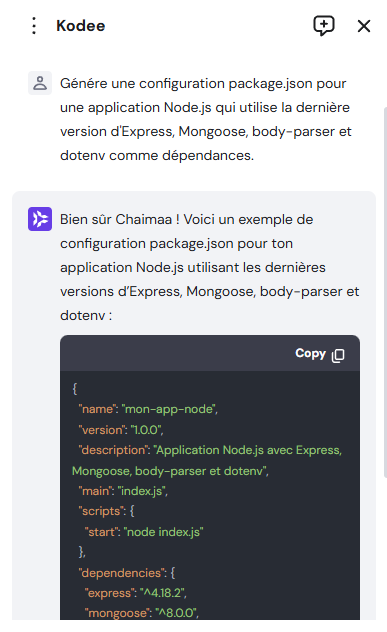Click the "Kodee" title text
Viewport: 387px width, 632px height.
tap(81, 26)
